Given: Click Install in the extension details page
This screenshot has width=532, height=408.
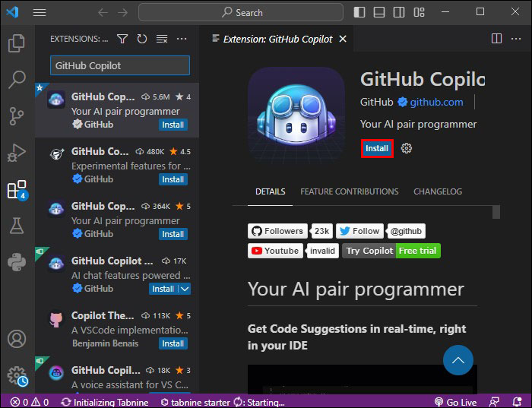Looking at the screenshot, I should tap(377, 148).
